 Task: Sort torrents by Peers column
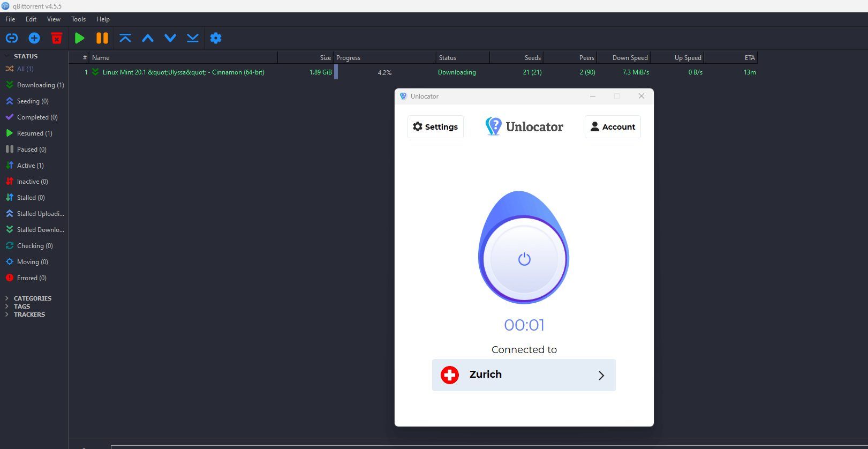pyautogui.click(x=570, y=58)
